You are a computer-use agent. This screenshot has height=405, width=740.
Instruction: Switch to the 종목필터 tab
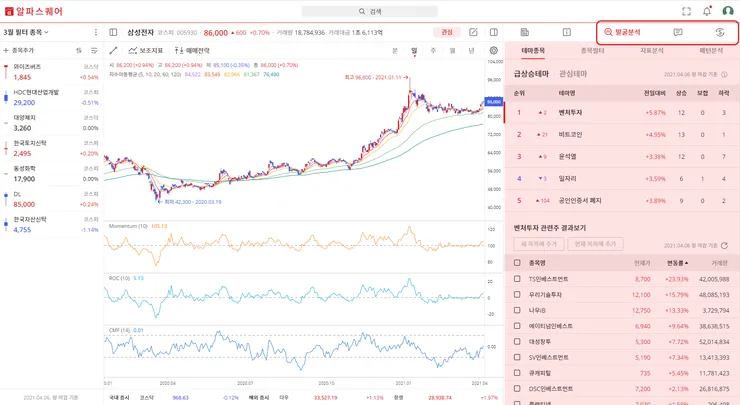point(592,51)
